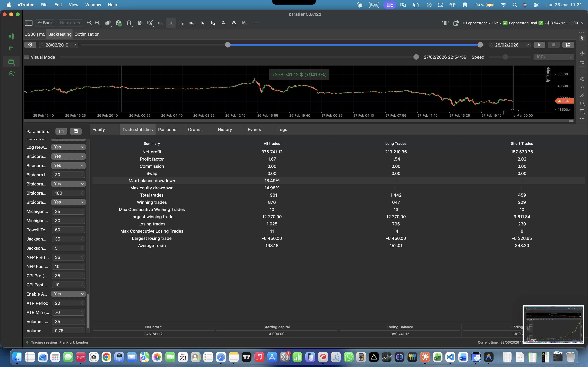Click the backtesting settings gear icon
588x367 pixels.
tap(30, 45)
